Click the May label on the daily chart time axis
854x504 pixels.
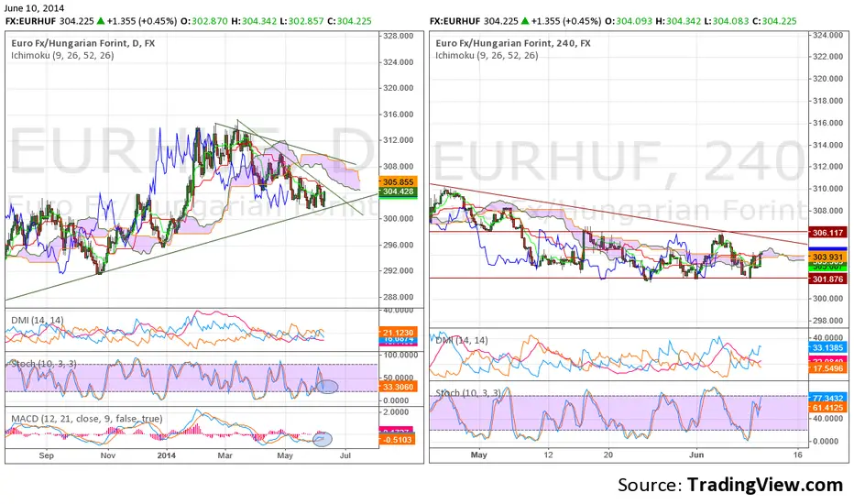(x=285, y=455)
